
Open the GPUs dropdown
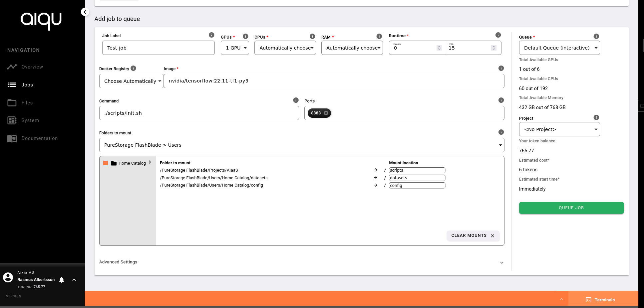235,48
